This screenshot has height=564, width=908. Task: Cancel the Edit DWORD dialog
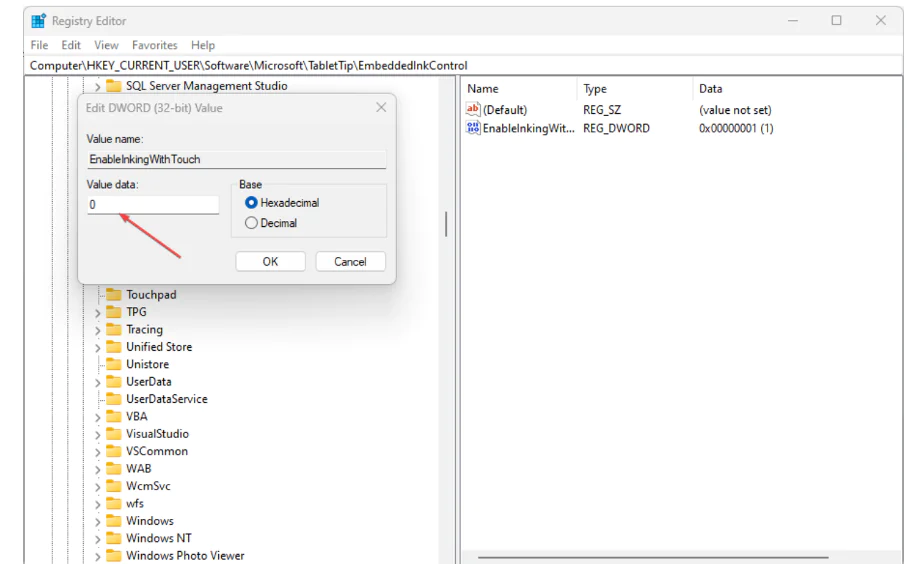pyautogui.click(x=350, y=262)
